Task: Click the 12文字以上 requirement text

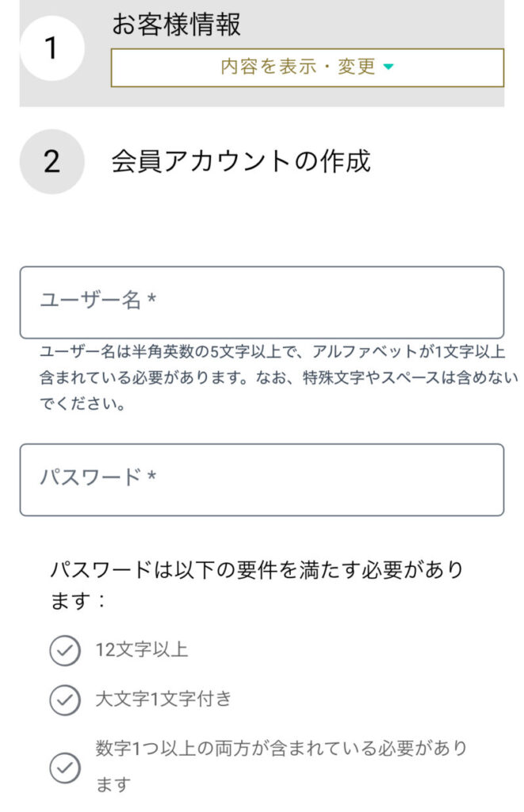Action: [141, 651]
